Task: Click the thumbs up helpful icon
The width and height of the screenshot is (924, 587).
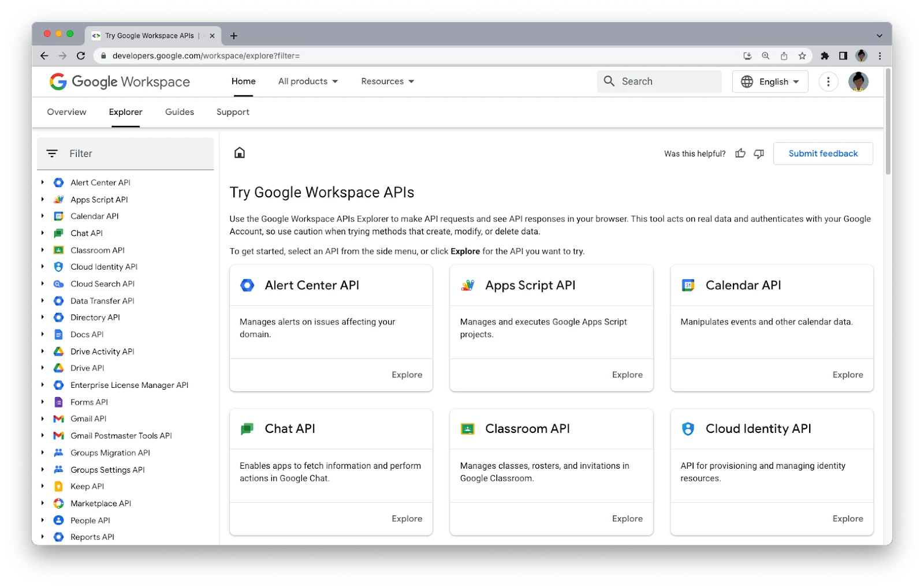Action: (740, 154)
